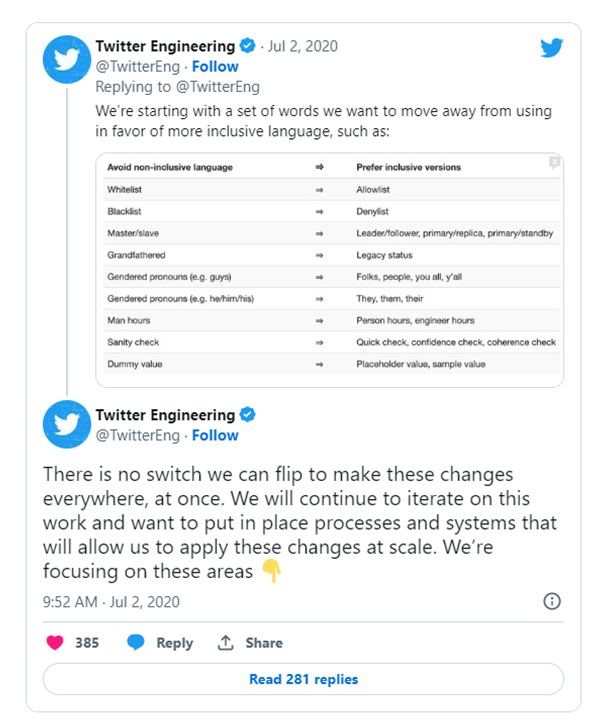Click the blue reply speech bubble icon
This screenshot has height=722, width=605.
click(x=136, y=642)
